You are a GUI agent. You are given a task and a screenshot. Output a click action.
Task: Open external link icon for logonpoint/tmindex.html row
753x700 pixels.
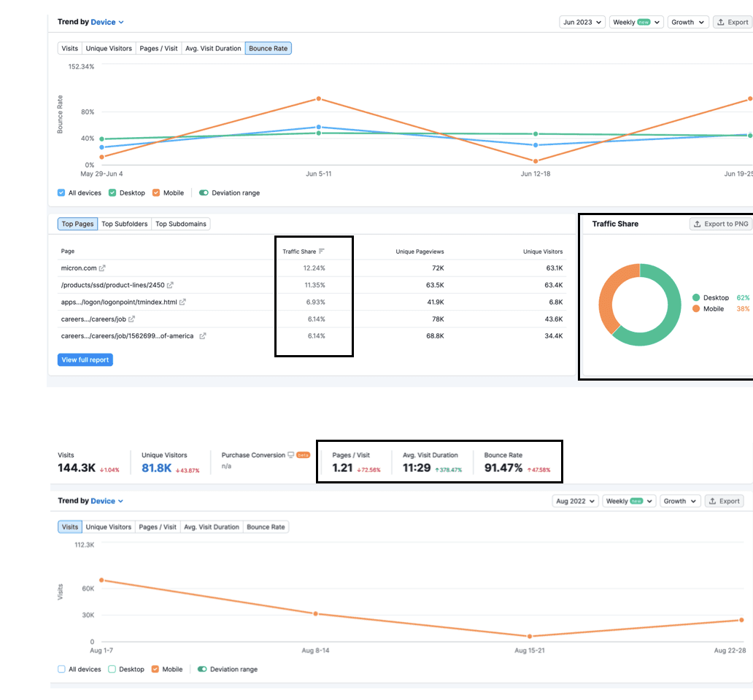pyautogui.click(x=182, y=303)
